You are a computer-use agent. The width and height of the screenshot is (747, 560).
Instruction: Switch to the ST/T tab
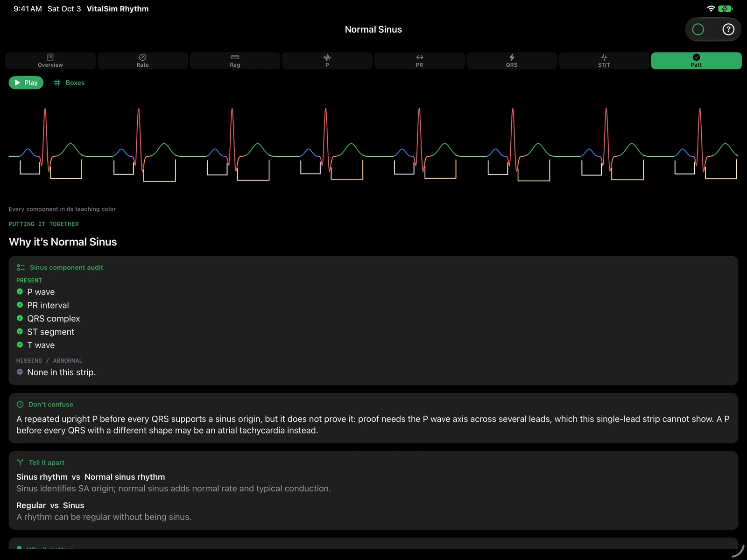pyautogui.click(x=604, y=61)
